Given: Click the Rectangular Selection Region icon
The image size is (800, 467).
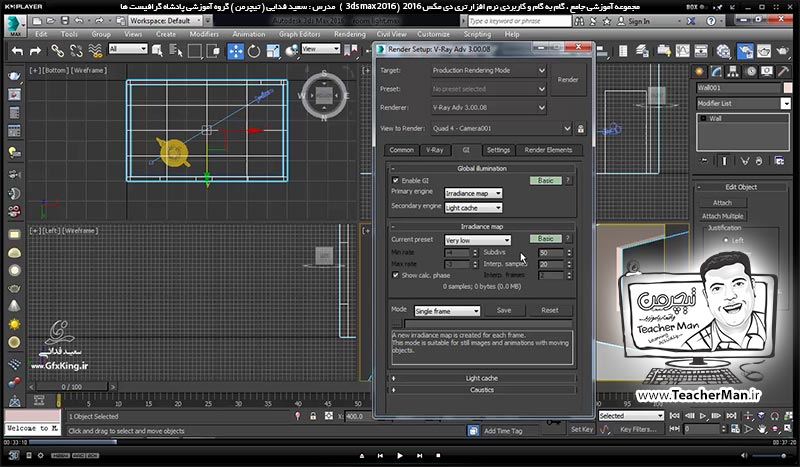Looking at the screenshot, I should 194,51.
